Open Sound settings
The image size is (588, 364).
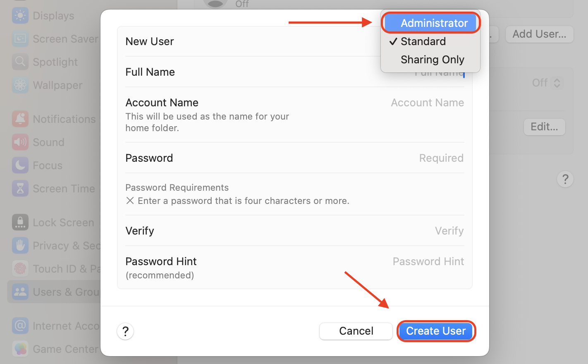48,142
